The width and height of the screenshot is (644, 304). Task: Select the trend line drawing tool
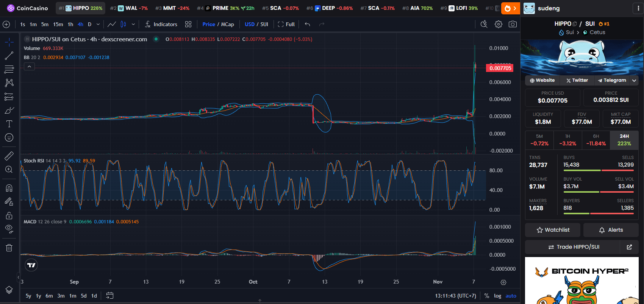pyautogui.click(x=9, y=56)
